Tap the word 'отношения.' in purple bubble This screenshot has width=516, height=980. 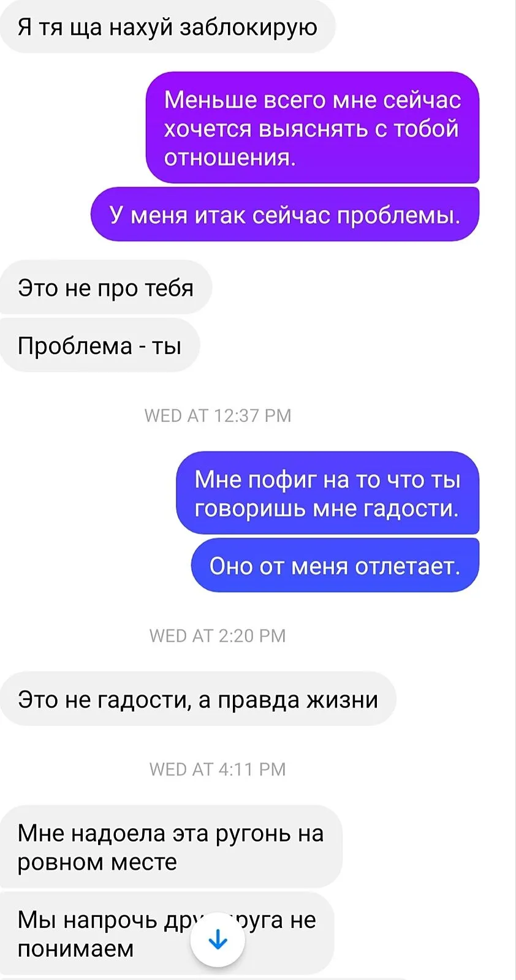click(230, 157)
